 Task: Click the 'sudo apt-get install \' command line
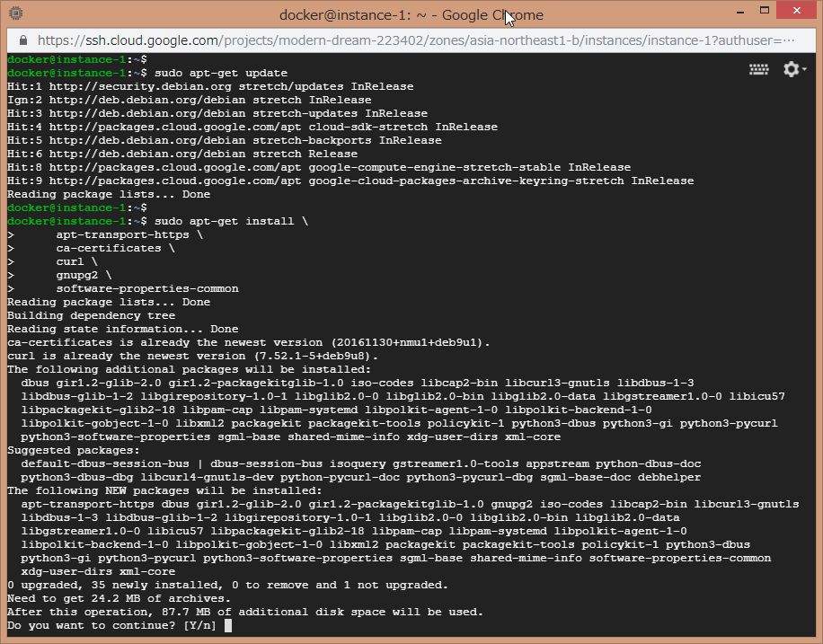[231, 221]
